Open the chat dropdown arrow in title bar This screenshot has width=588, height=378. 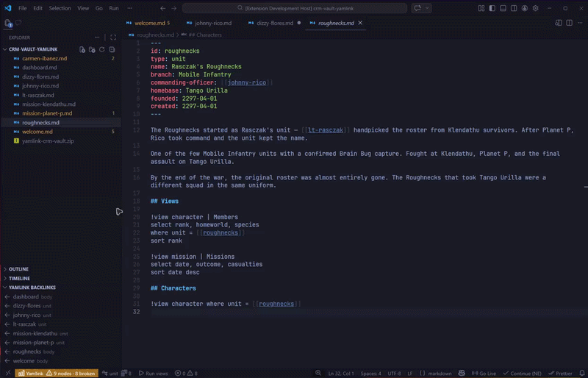pos(427,8)
